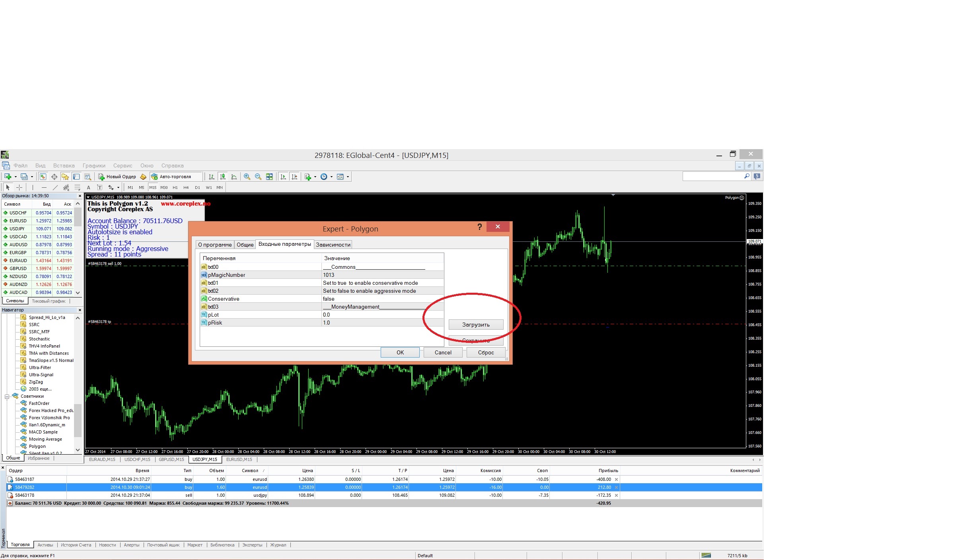This screenshot has height=560, width=977.
Task: Switch to История Счета terminal tab
Action: tap(76, 545)
